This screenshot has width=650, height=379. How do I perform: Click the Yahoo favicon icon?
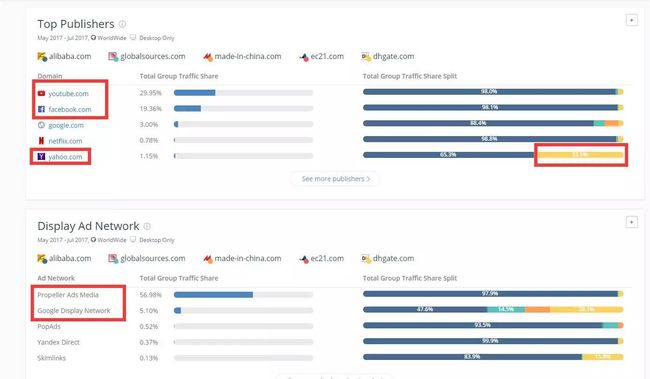pyautogui.click(x=41, y=156)
